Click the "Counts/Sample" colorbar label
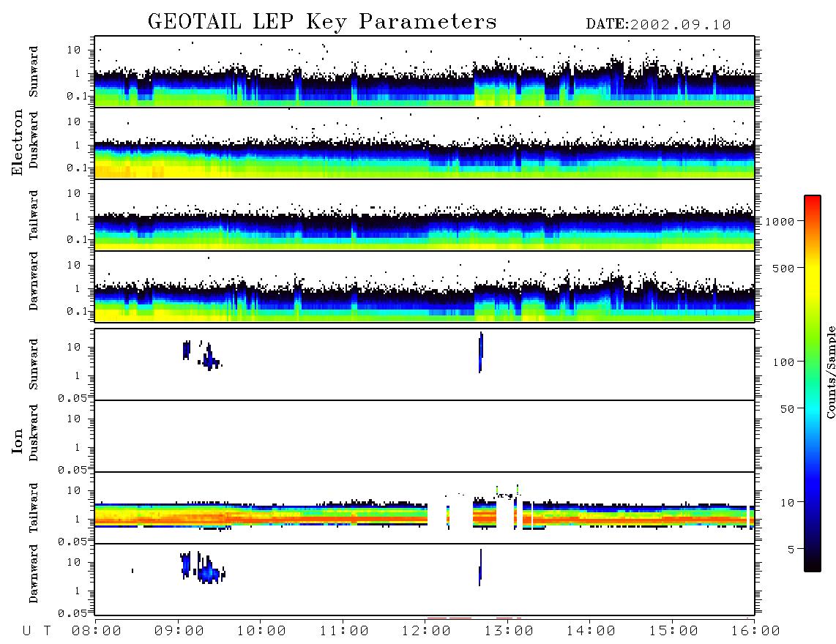836x644 pixels. [x=831, y=372]
